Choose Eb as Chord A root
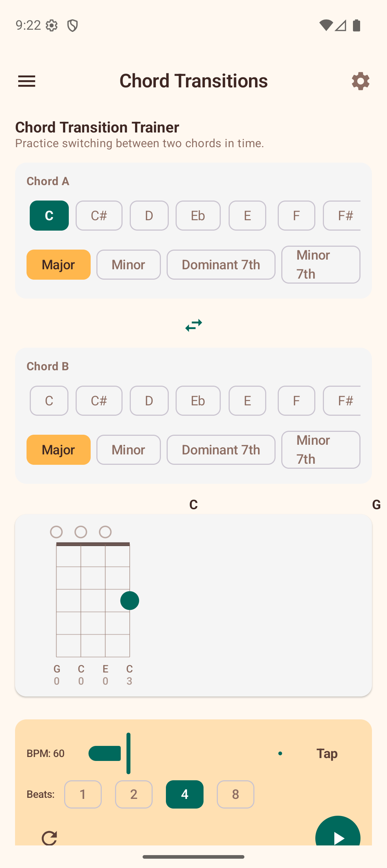The image size is (387, 868). tap(198, 215)
